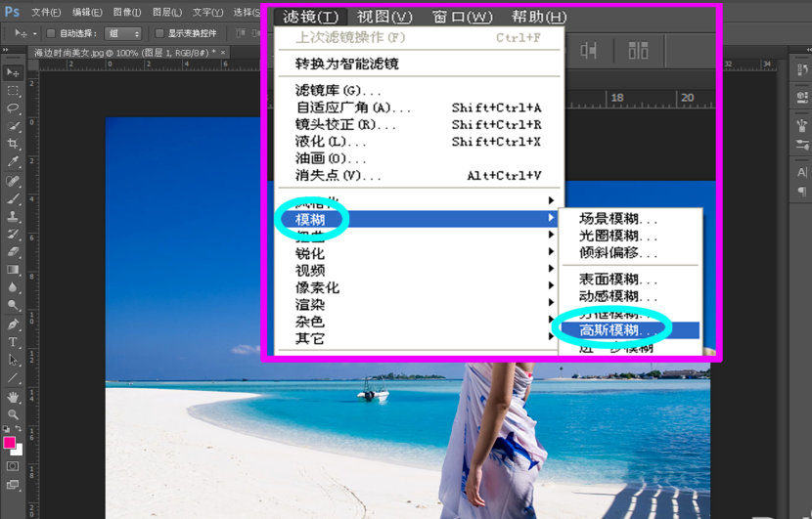The height and width of the screenshot is (519, 812).
Task: Select the Blur drop tool
Action: click(13, 287)
